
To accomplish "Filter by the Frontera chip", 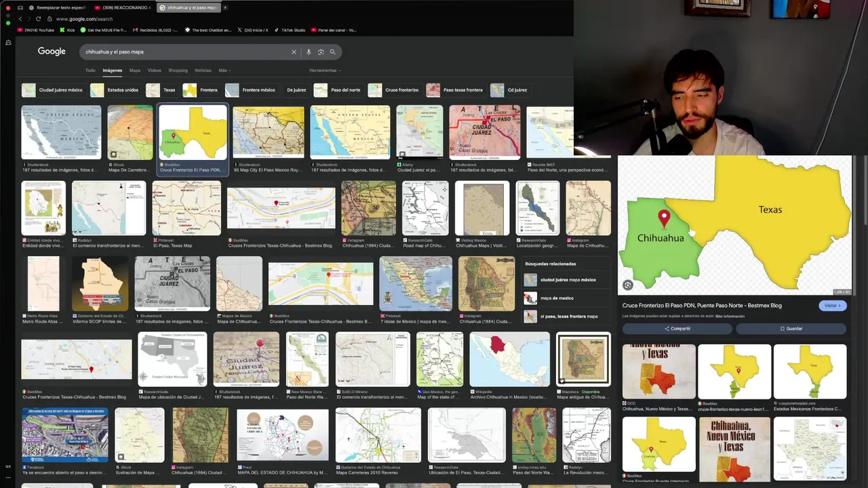I will click(x=201, y=90).
